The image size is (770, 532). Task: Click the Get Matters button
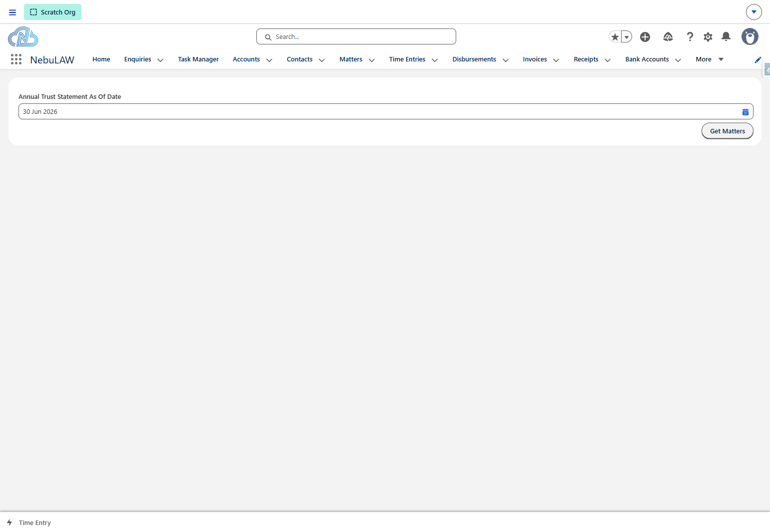pyautogui.click(x=728, y=131)
